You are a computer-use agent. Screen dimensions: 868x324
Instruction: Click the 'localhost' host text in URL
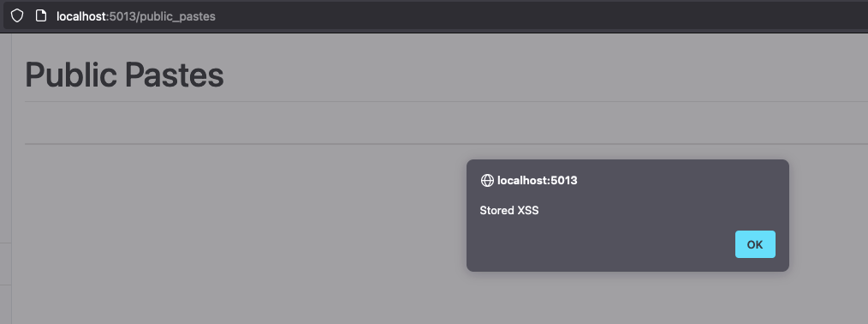tap(80, 16)
